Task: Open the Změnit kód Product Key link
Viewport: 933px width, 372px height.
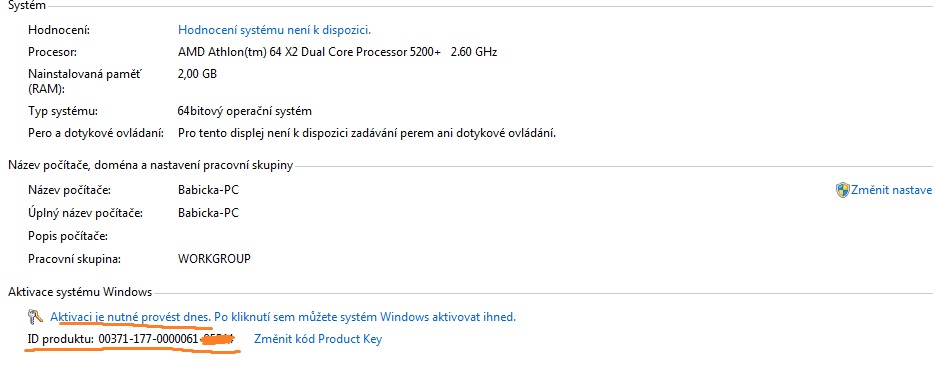Action: tap(318, 339)
